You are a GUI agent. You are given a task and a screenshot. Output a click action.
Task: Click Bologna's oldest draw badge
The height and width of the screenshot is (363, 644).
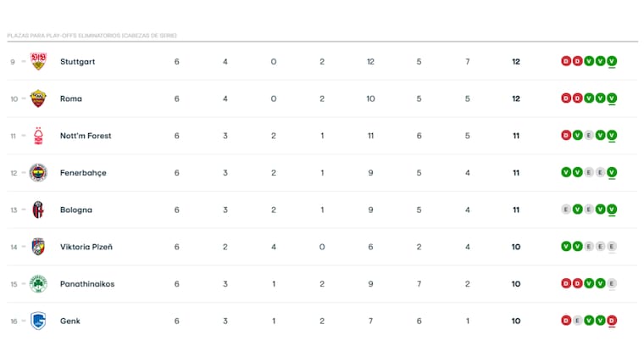tap(566, 209)
